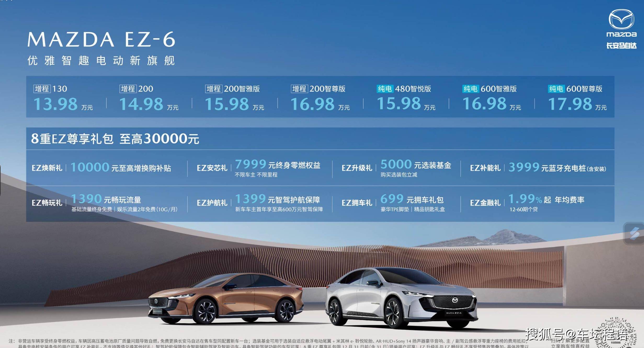This screenshot has width=644, height=348.
Task: Select the 增程 200智尊版 16.98万元 price
Action: [312, 104]
